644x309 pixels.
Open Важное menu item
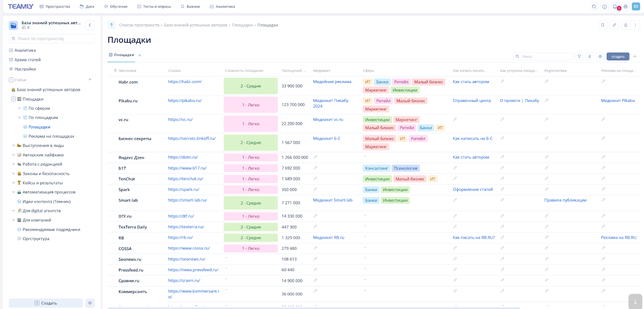(190, 6)
